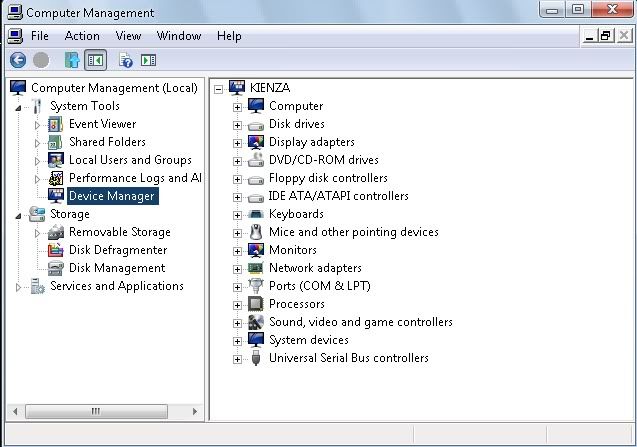Collapse the Storage tree node
Screen dimensions: 637x447
[x=18, y=216]
